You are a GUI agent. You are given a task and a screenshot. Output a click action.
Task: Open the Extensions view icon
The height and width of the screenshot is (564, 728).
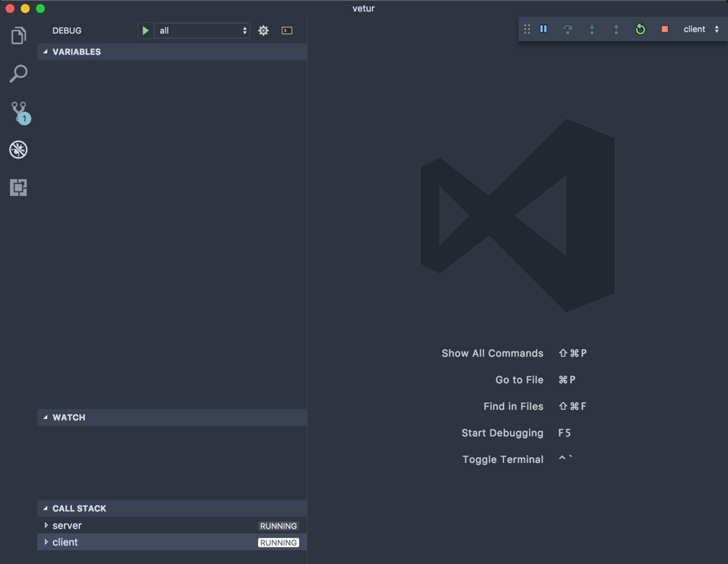(18, 187)
